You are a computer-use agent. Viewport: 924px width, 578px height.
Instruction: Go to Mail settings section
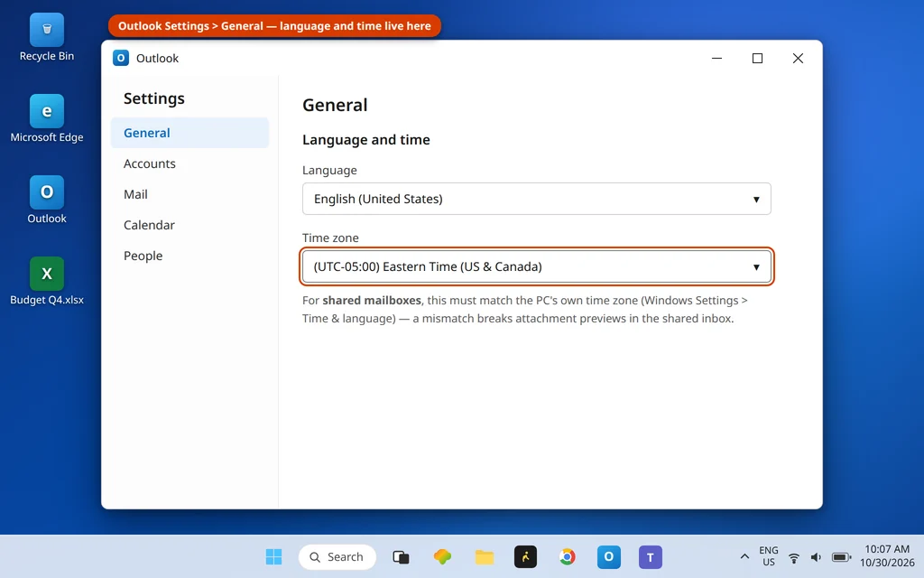(x=189, y=194)
